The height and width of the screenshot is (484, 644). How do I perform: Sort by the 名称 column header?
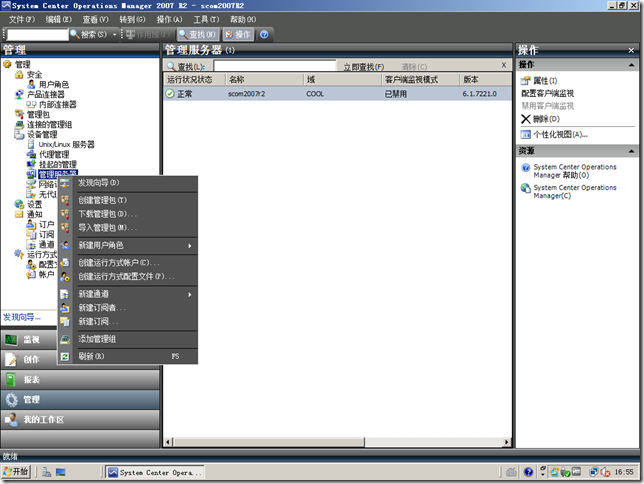point(265,79)
